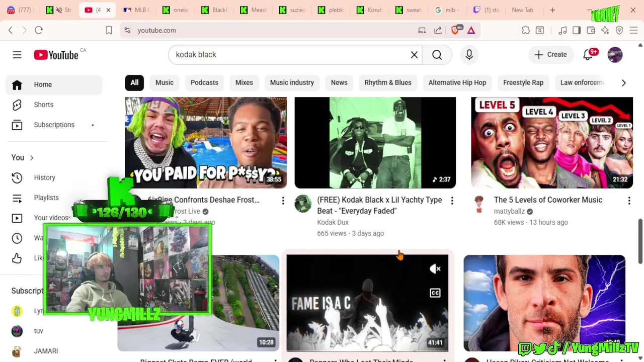Click the Brave Shields lion icon
Screen dimensions: 644x362
tap(455, 30)
